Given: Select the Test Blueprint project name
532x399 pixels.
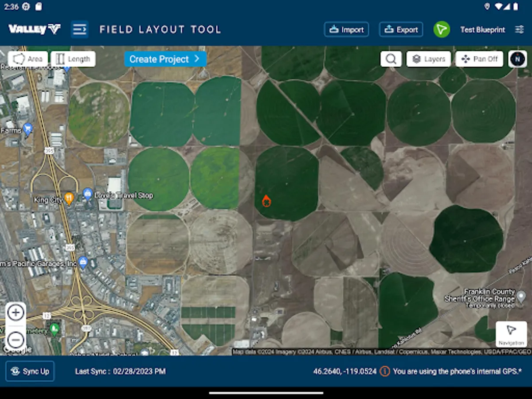Looking at the screenshot, I should [x=483, y=29].
